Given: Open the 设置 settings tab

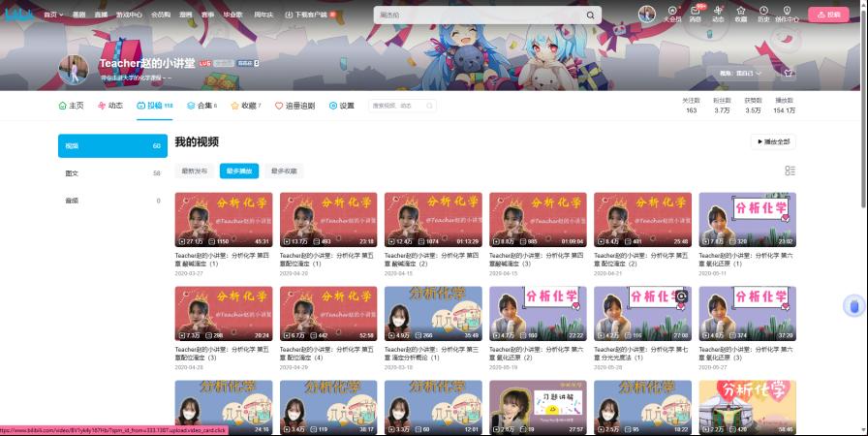Looking at the screenshot, I should pyautogui.click(x=341, y=106).
